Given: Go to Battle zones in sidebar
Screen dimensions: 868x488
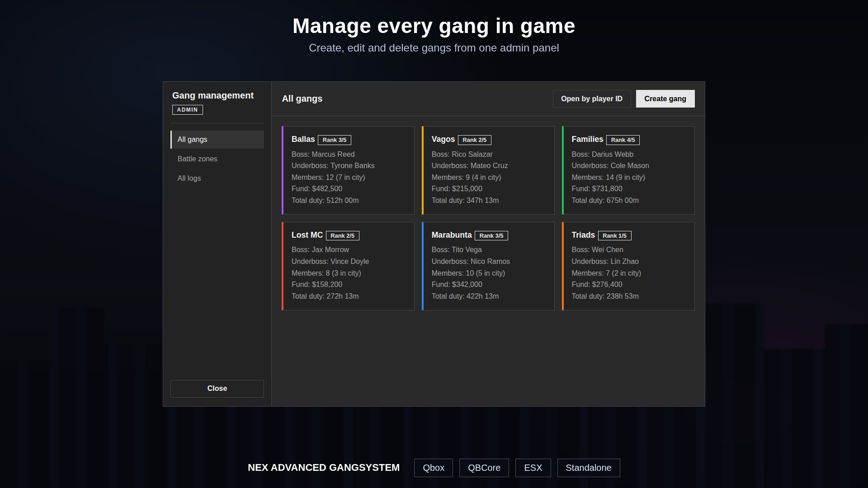Looking at the screenshot, I should point(217,159).
